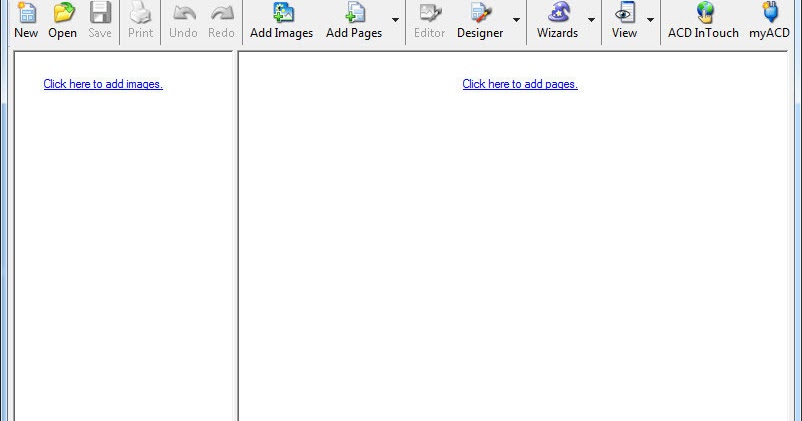Image resolution: width=802 pixels, height=421 pixels.
Task: Add images using the Add Images icon
Action: [x=282, y=12]
